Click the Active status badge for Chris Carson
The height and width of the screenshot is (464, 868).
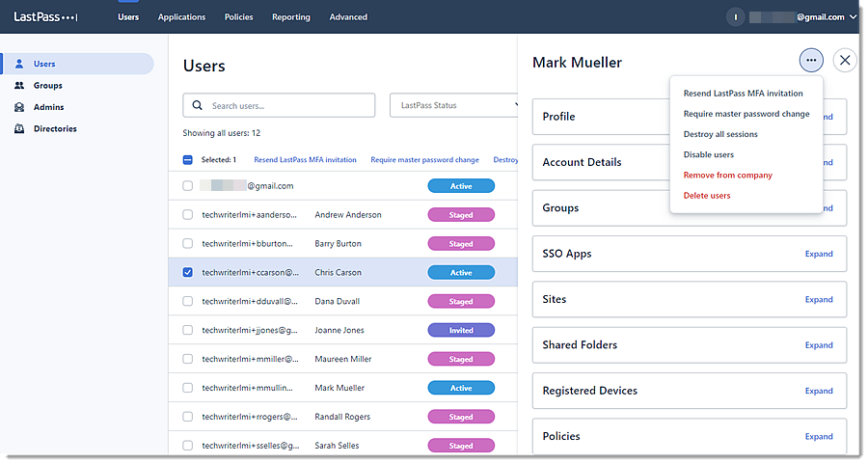click(x=461, y=272)
